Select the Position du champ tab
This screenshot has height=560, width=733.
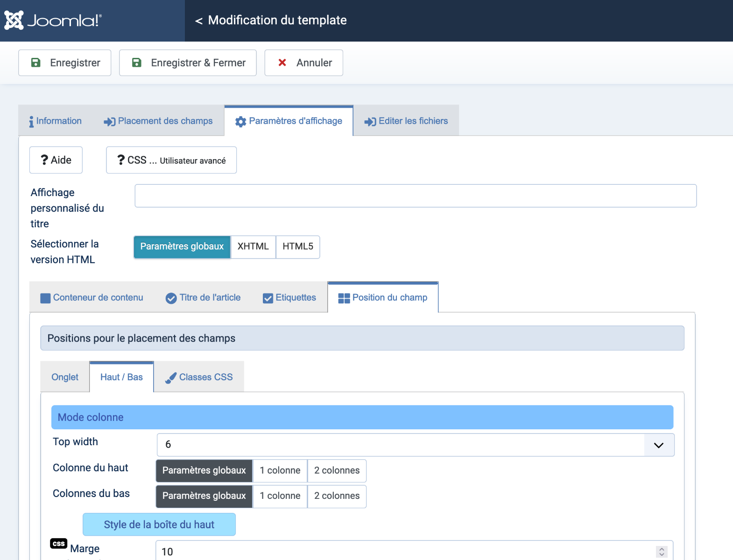383,298
